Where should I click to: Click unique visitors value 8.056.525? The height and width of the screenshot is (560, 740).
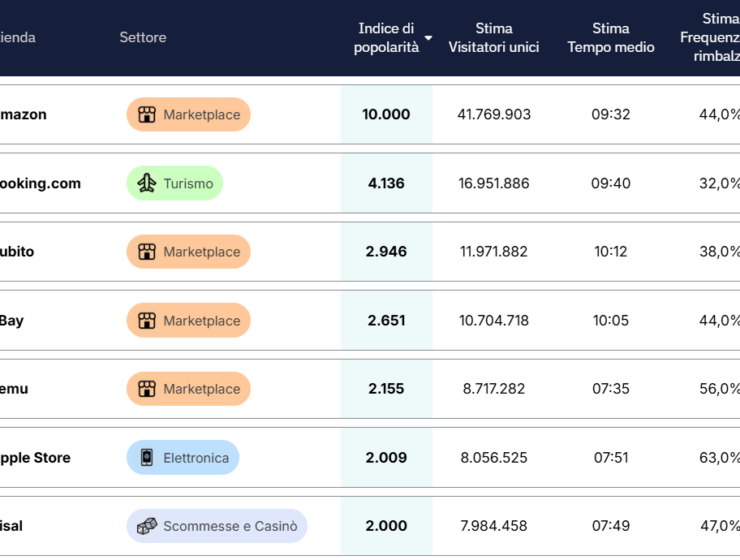(494, 458)
